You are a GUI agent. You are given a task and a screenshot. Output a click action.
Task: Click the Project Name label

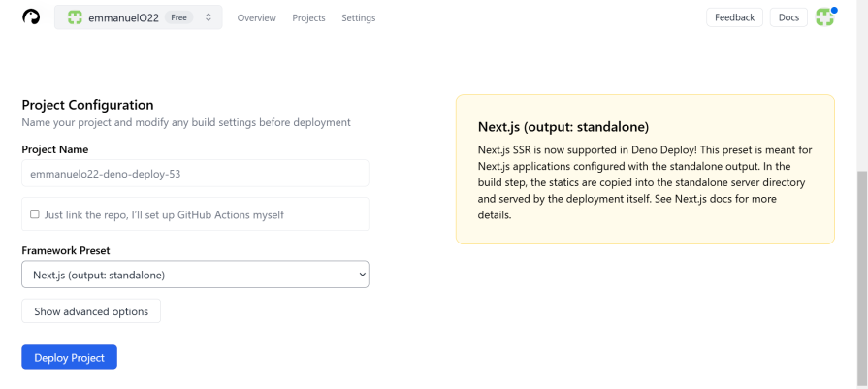pos(55,149)
